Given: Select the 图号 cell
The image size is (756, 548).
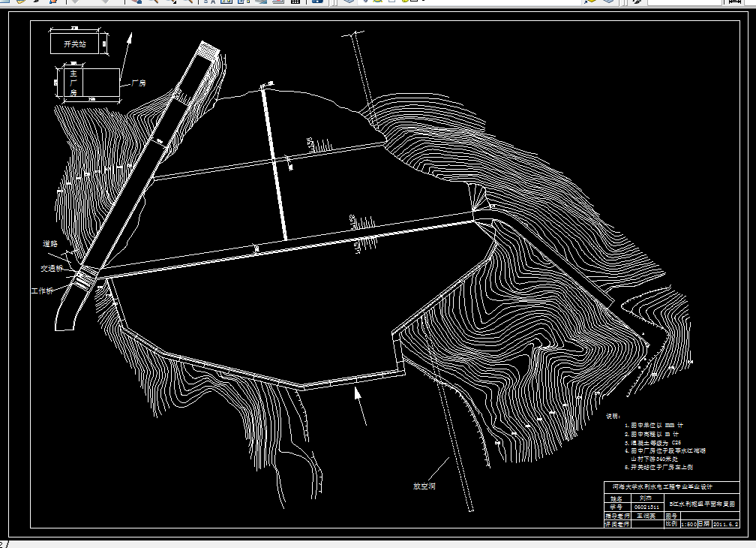Looking at the screenshot, I should pos(672,516).
